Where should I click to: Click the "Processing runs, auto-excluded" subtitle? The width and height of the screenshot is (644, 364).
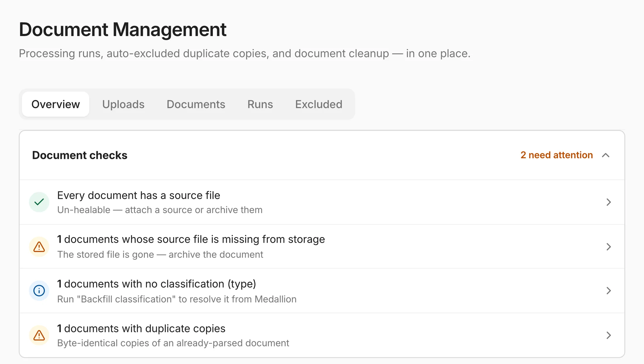point(244,54)
